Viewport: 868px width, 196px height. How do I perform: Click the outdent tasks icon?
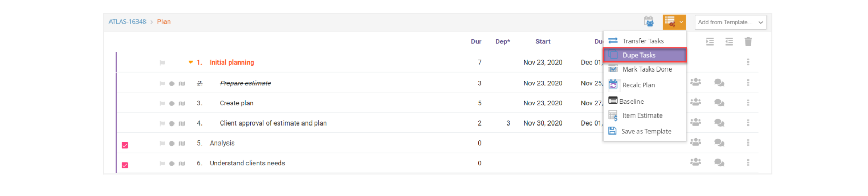pos(729,41)
